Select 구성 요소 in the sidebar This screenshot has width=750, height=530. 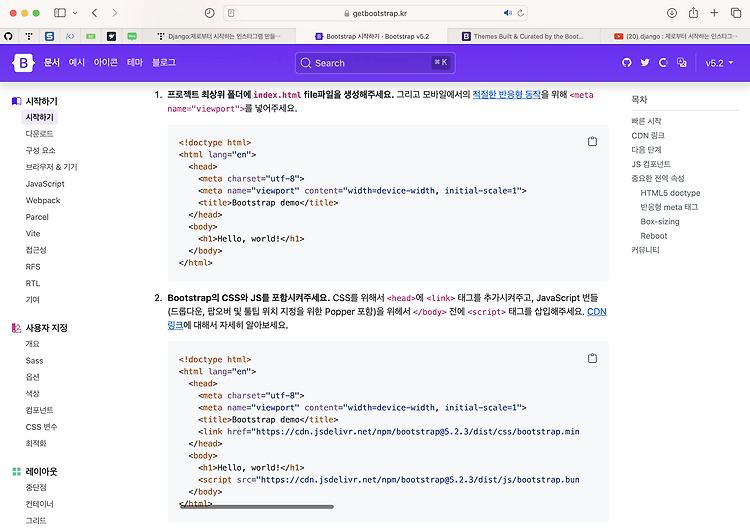click(x=41, y=150)
